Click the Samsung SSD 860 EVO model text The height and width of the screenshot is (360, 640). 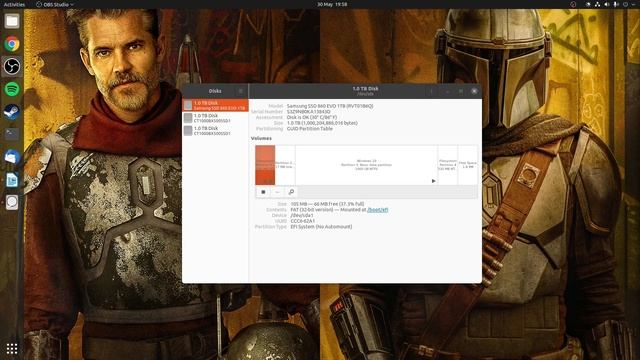(x=330, y=106)
